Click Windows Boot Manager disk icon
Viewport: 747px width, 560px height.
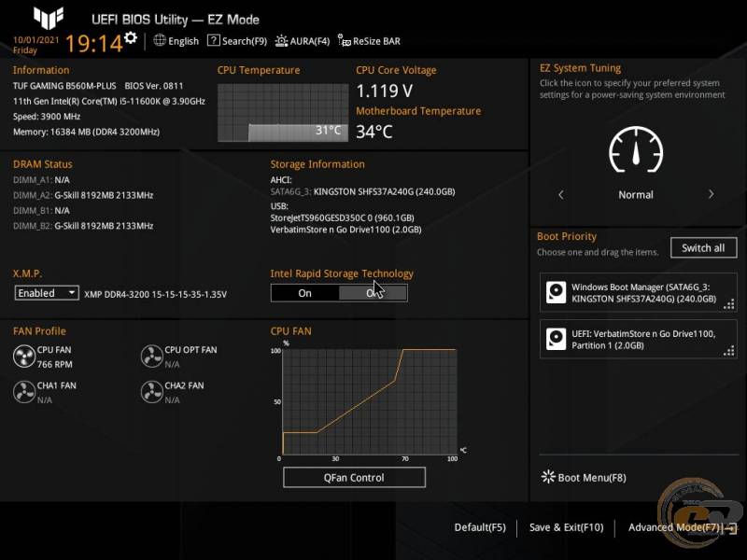(x=556, y=292)
